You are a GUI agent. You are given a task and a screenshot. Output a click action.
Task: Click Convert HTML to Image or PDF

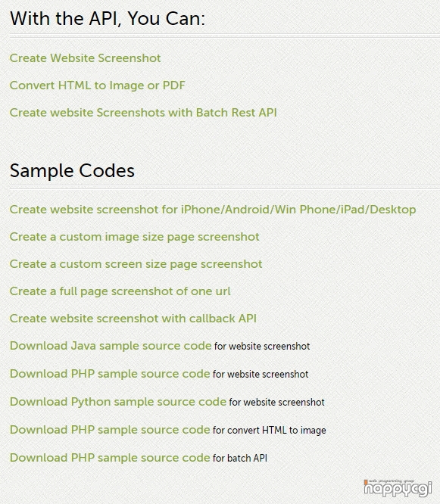point(98,86)
